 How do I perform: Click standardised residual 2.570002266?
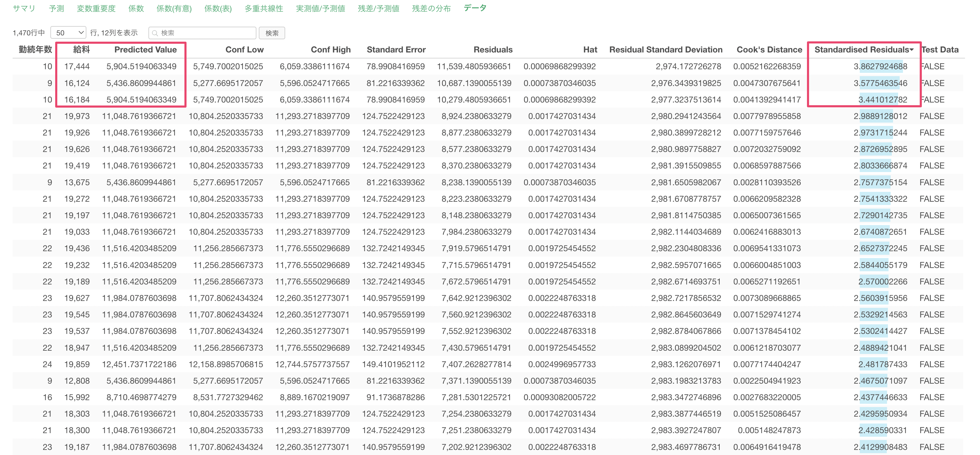pyautogui.click(x=883, y=282)
